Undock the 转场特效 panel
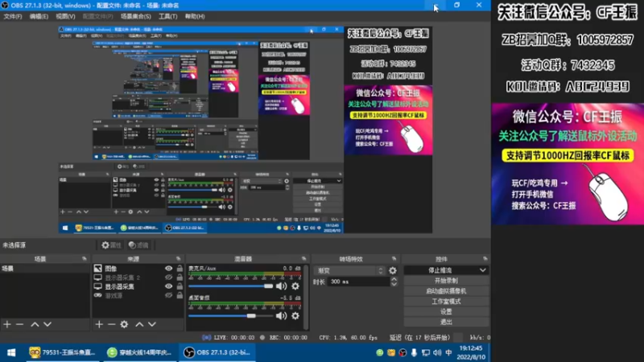Image resolution: width=644 pixels, height=362 pixels. pos(394,258)
